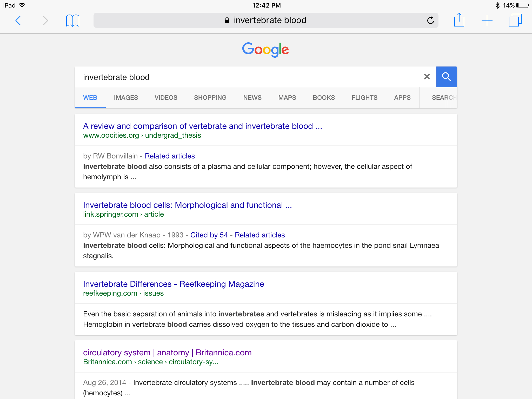Switch to the Images tab
Image resolution: width=532 pixels, height=399 pixels.
(x=126, y=98)
